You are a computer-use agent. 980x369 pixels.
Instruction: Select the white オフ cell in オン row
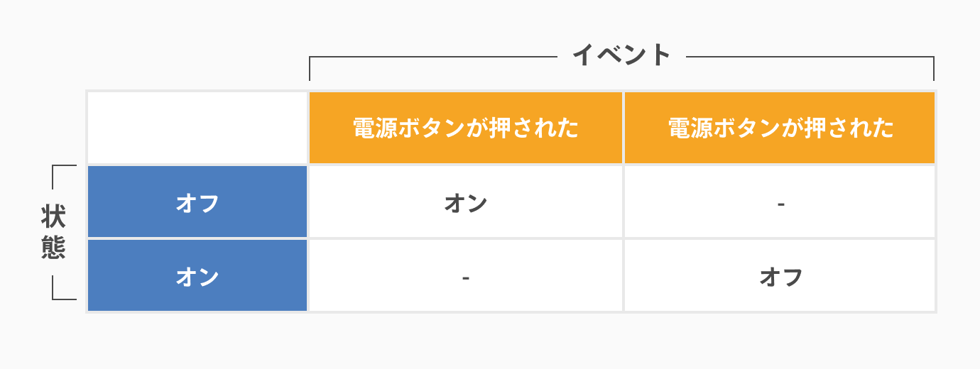780,276
